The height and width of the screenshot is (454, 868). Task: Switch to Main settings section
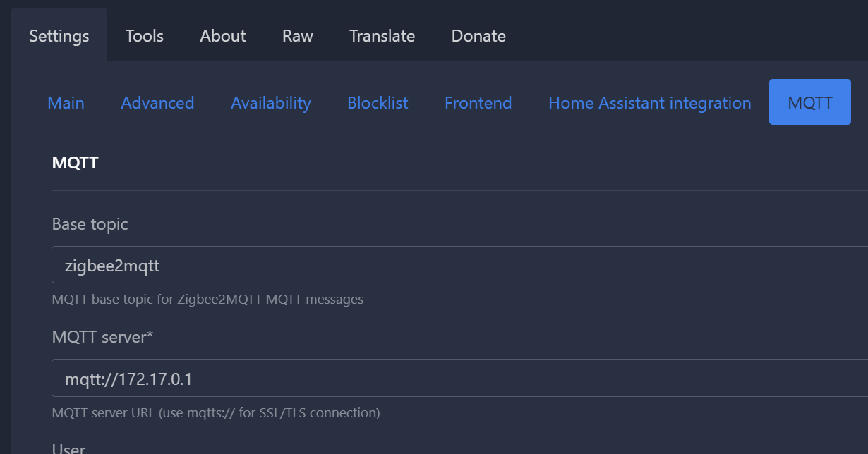tap(66, 103)
